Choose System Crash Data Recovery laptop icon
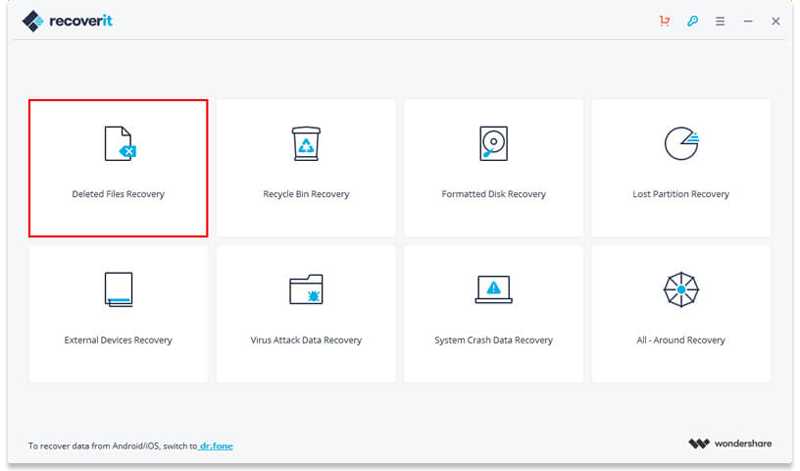This screenshot has height=471, width=800. [493, 289]
